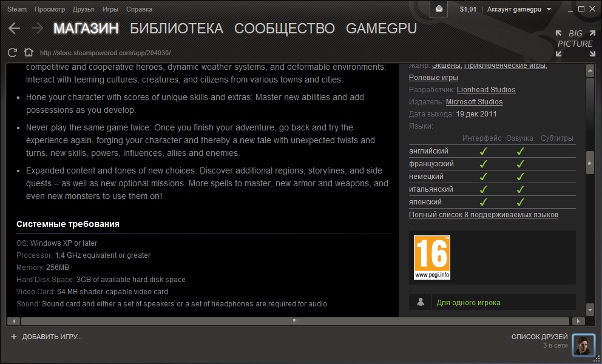This screenshot has height=364, width=602.
Task: Click the Для одного игрока link
Action: 468,303
